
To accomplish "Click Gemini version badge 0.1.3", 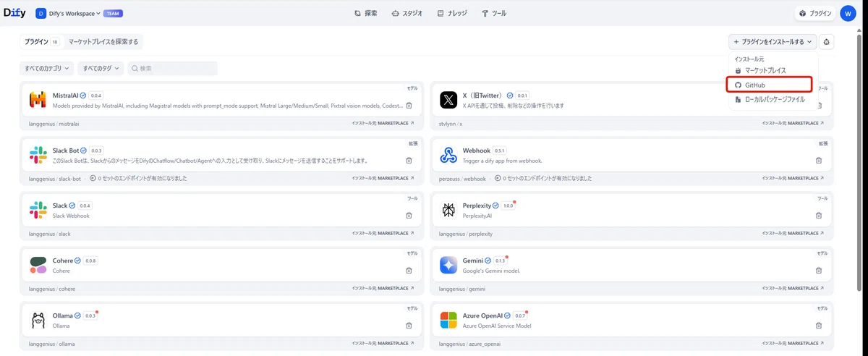I will (500, 261).
